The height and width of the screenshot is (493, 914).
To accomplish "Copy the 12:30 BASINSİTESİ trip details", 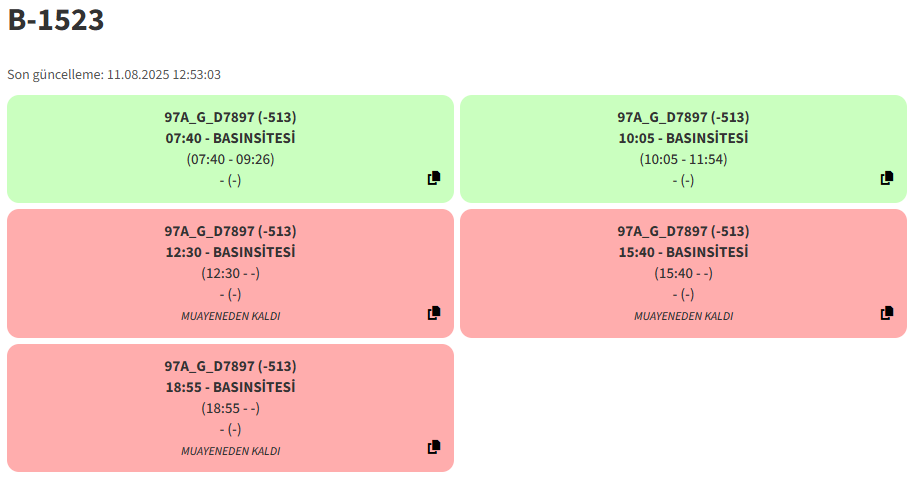I will 434,313.
